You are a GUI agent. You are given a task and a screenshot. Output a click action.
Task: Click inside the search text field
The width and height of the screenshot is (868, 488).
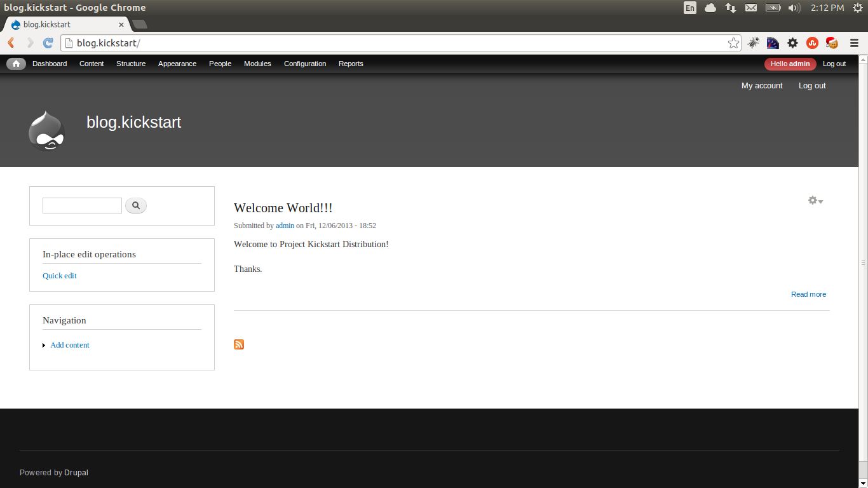click(82, 205)
